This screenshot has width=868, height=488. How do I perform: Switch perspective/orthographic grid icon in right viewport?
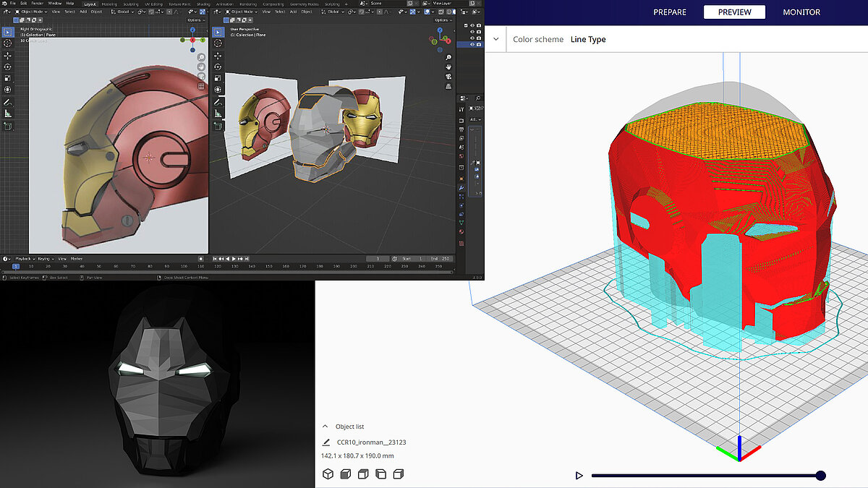(448, 85)
